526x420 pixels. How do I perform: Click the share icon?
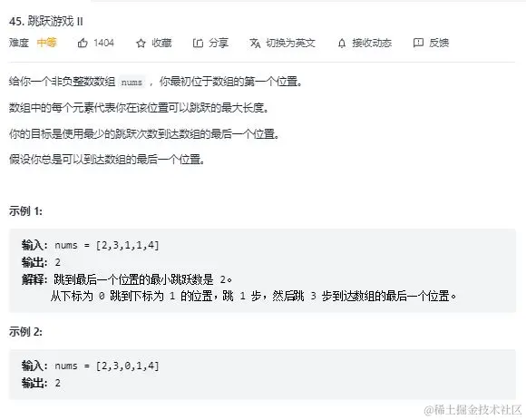198,43
